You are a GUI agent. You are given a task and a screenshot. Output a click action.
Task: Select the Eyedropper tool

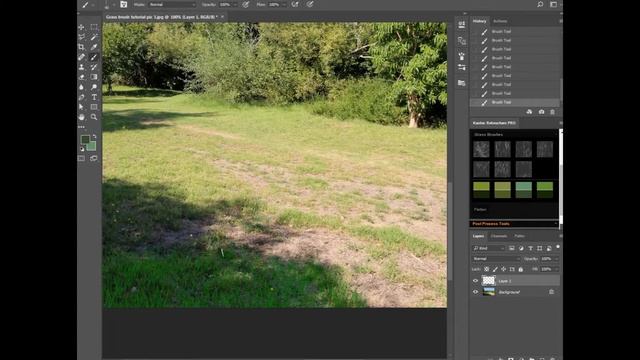94,47
